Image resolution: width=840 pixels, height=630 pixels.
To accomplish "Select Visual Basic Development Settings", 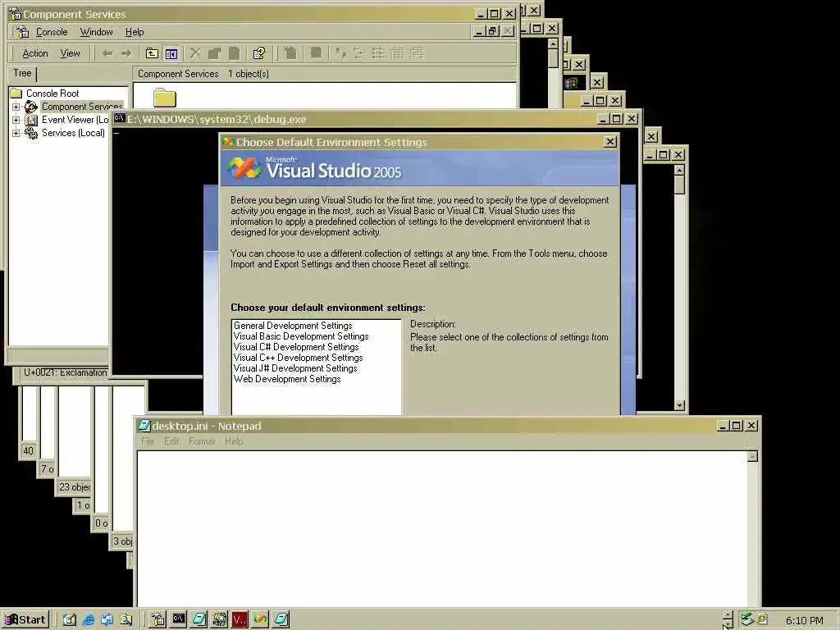I will pyautogui.click(x=301, y=336).
